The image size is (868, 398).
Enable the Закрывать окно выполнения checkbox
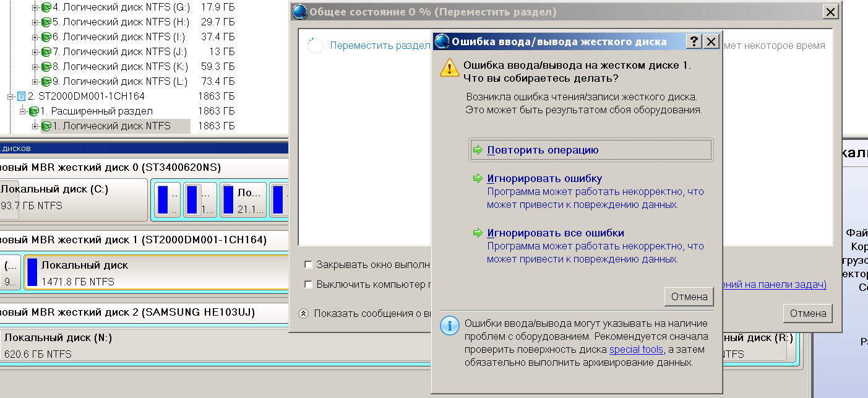308,264
